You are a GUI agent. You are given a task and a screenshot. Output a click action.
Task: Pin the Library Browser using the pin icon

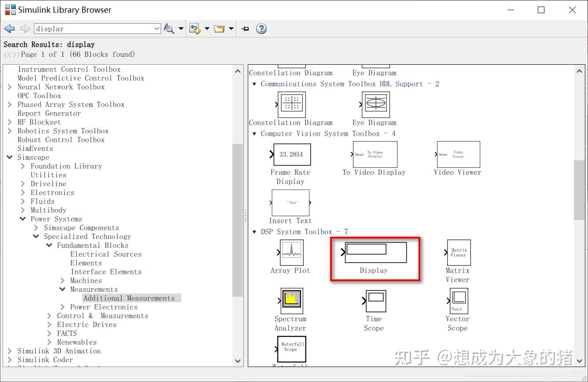pyautogui.click(x=245, y=28)
